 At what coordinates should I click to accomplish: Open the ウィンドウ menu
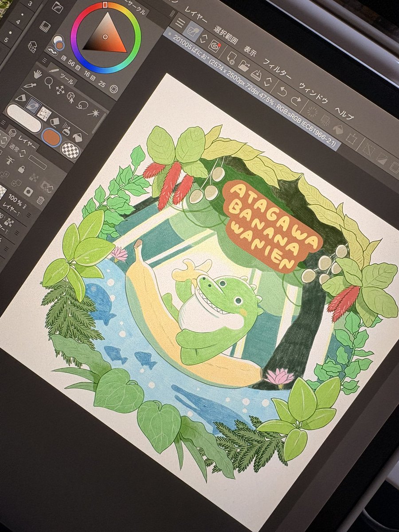pyautogui.click(x=313, y=93)
